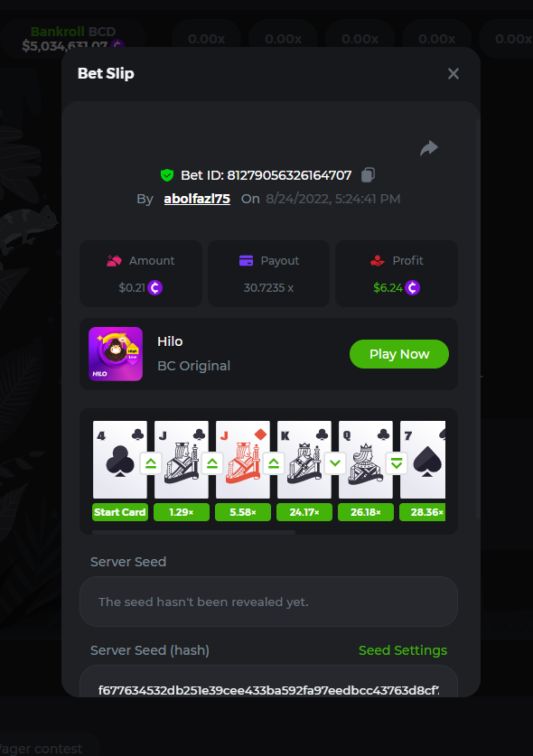Click the double-down arrow before the 7 card
533x756 pixels.
tap(397, 464)
